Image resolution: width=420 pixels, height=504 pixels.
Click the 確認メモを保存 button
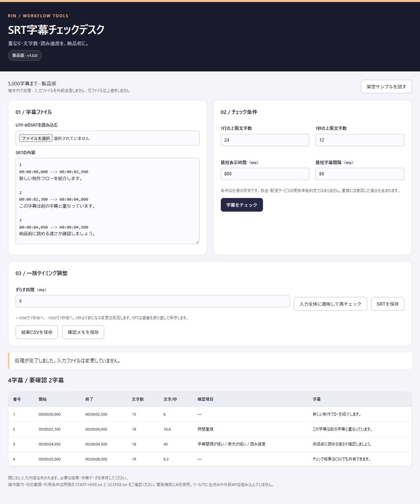83,332
